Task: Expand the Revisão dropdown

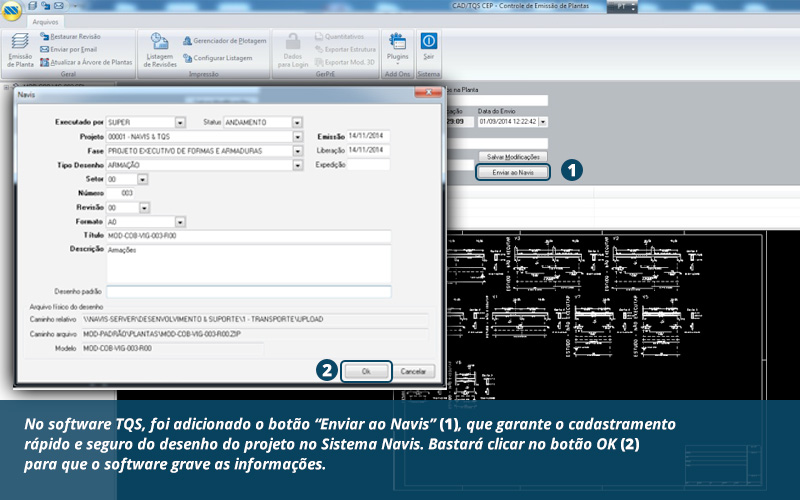Action: pyautogui.click(x=144, y=208)
